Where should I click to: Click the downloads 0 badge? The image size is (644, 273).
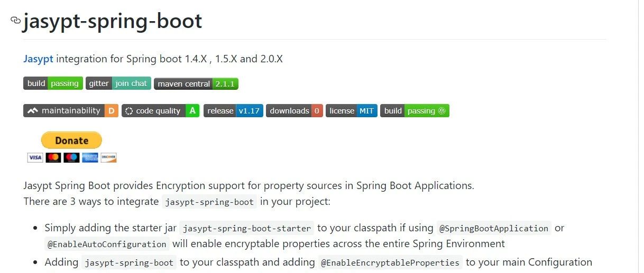click(295, 111)
